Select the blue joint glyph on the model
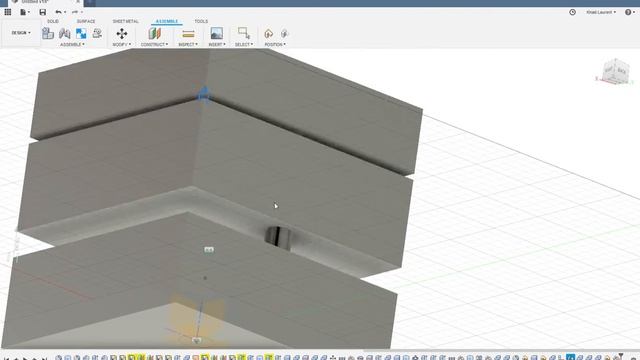This screenshot has height=360, width=640. coord(204,94)
